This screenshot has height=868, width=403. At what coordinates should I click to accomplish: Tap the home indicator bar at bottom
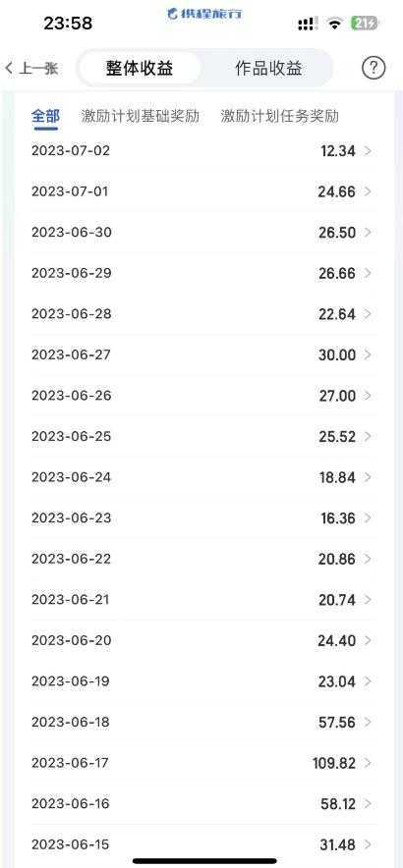(204, 861)
